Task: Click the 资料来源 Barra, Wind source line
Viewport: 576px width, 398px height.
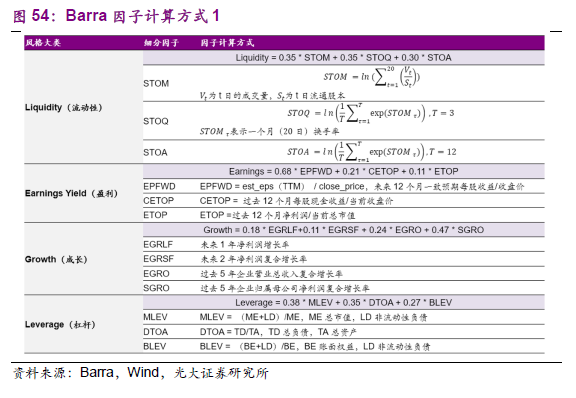Action: tap(141, 373)
